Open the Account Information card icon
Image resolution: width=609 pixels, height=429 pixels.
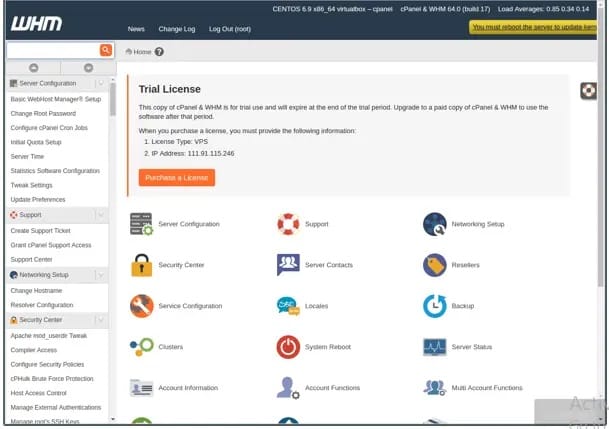click(141, 387)
